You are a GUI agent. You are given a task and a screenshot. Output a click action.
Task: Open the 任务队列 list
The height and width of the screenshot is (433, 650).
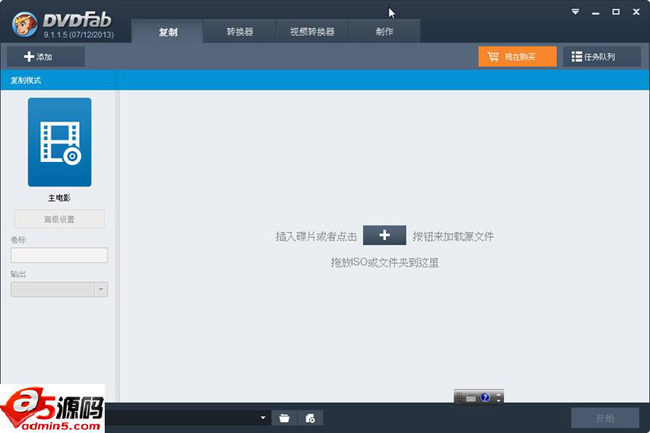point(602,56)
